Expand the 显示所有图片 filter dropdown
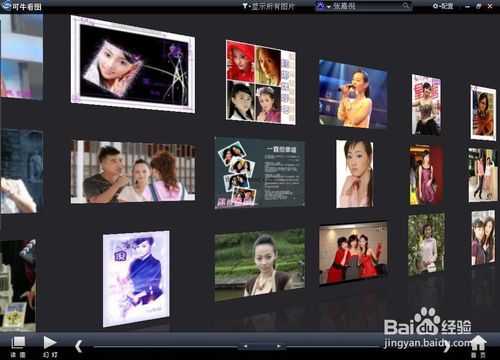500x360 pixels. click(x=268, y=6)
